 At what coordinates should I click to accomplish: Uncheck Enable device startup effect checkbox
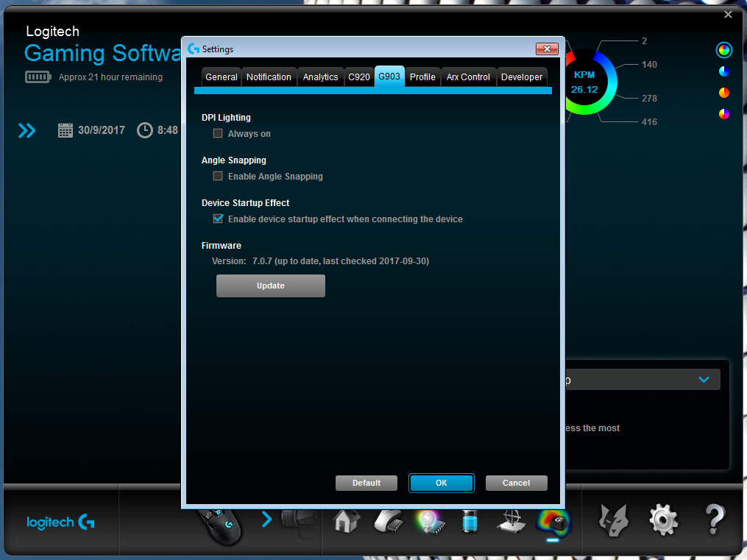(x=218, y=219)
